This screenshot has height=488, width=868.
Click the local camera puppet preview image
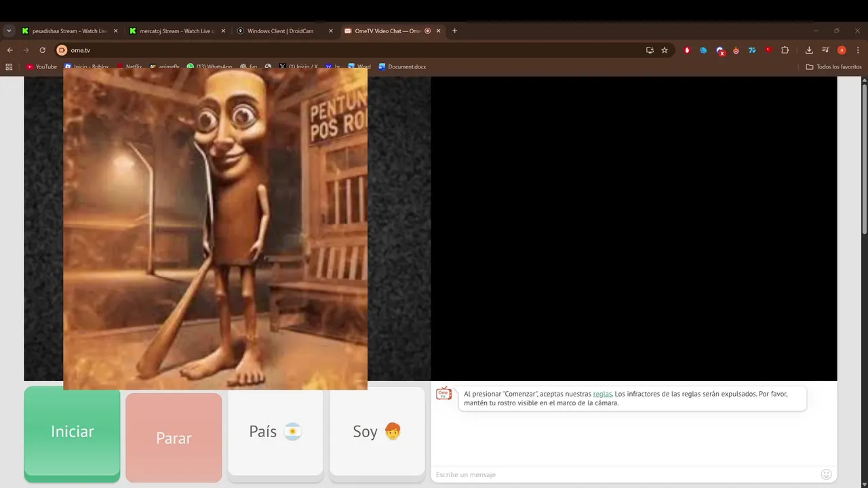click(x=215, y=228)
